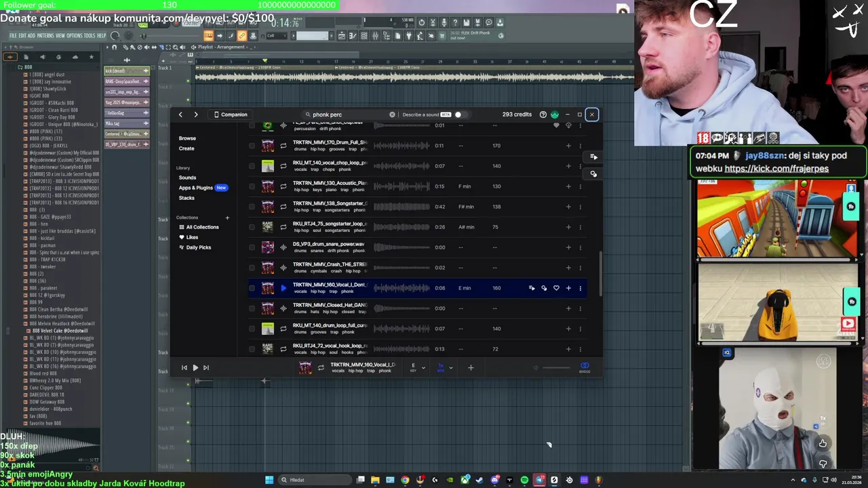Viewport: 868px width, 488px height.
Task: Open more options for RKU_MT_140_vocal_chop row
Action: coord(580,166)
